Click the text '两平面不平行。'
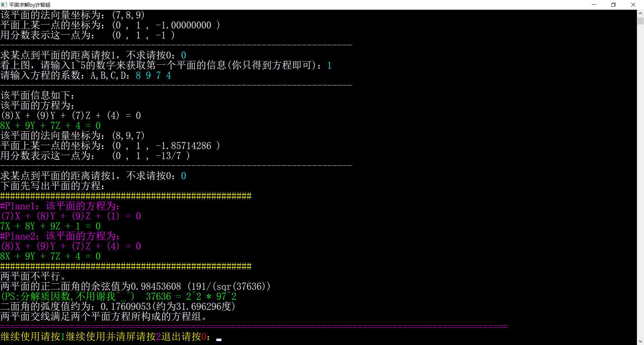Viewport: 644px width, 345px height. [x=33, y=276]
